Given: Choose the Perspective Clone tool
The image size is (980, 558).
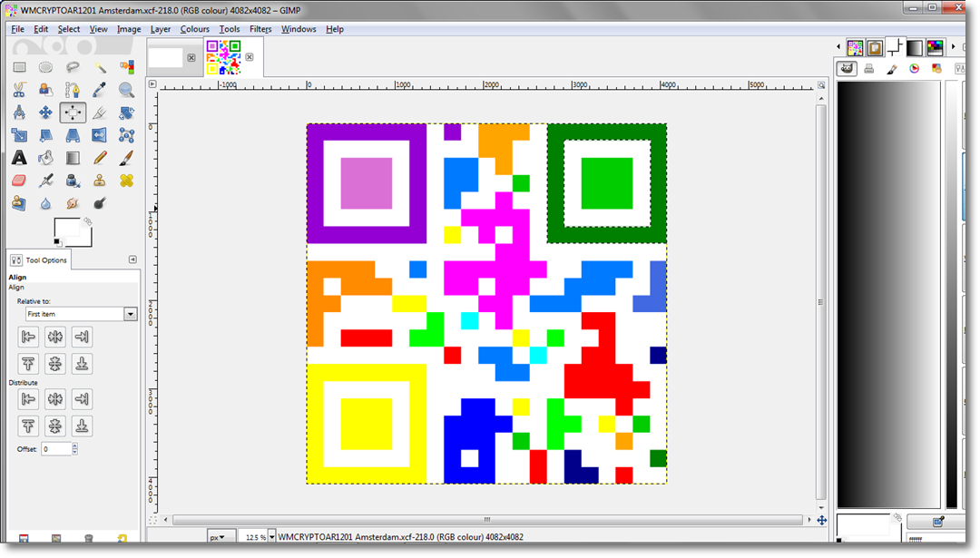Looking at the screenshot, I should point(19,203).
